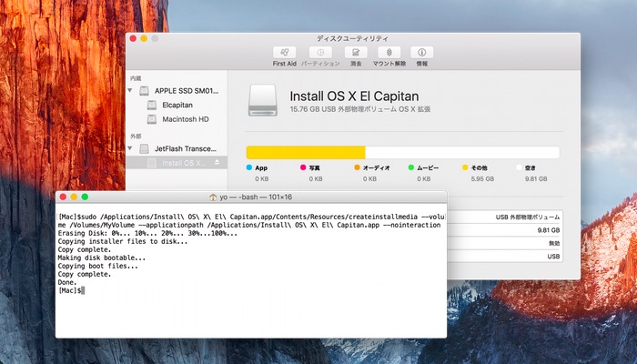Show volume details with 情報 icon
This screenshot has height=364, width=637.
pyautogui.click(x=421, y=53)
